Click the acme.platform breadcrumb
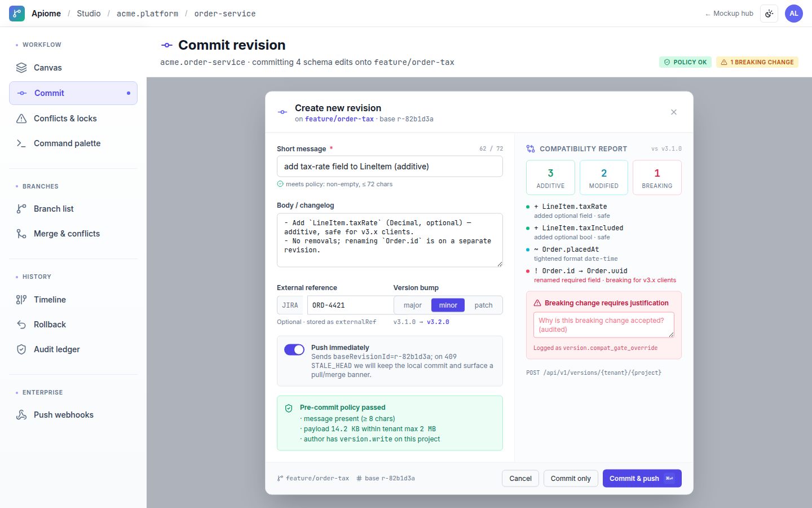The height and width of the screenshot is (508, 812). coord(147,14)
